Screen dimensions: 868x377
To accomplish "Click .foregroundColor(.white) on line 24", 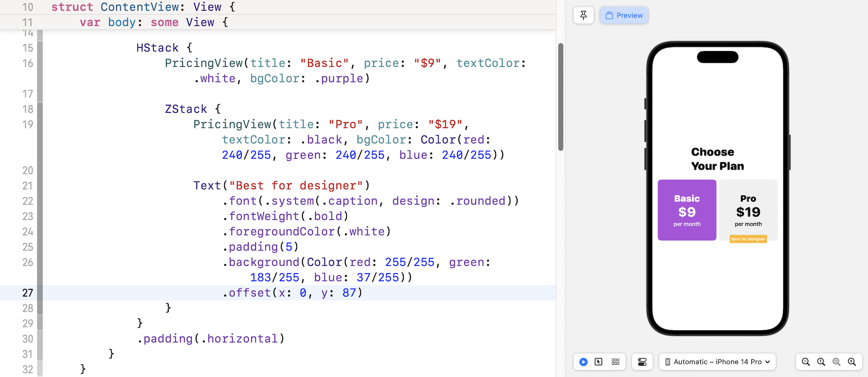I will tap(307, 232).
